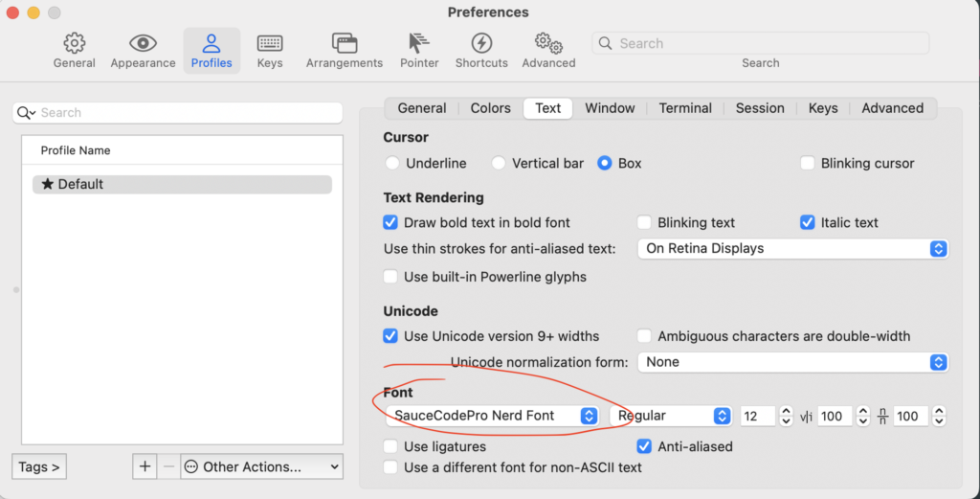
Task: Open the Terminal tab
Action: tap(685, 108)
